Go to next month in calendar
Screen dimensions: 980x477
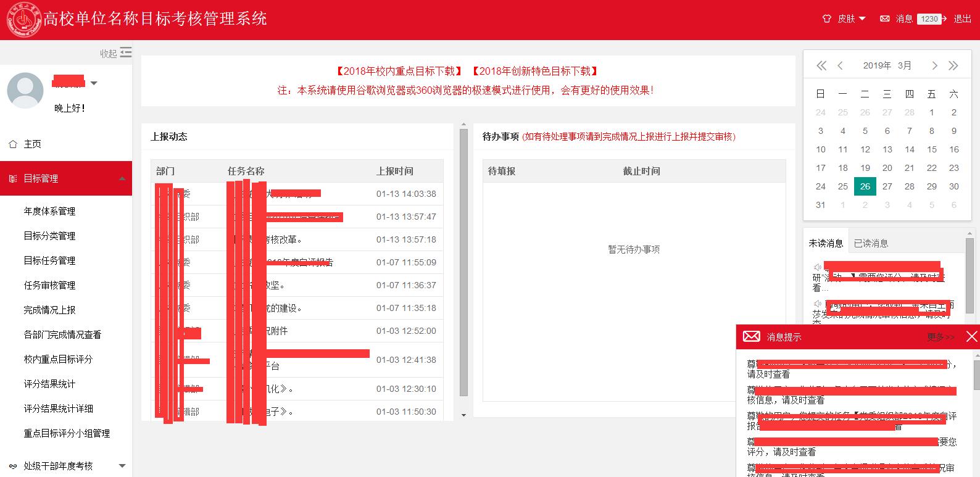[934, 65]
